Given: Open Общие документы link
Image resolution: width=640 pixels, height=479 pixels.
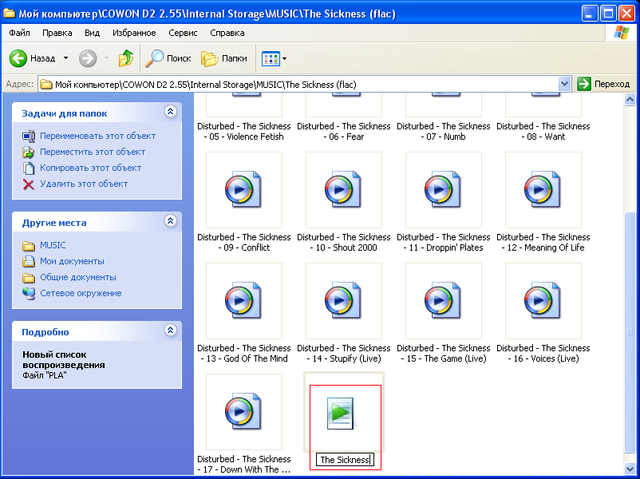Looking at the screenshot, I should point(78,277).
